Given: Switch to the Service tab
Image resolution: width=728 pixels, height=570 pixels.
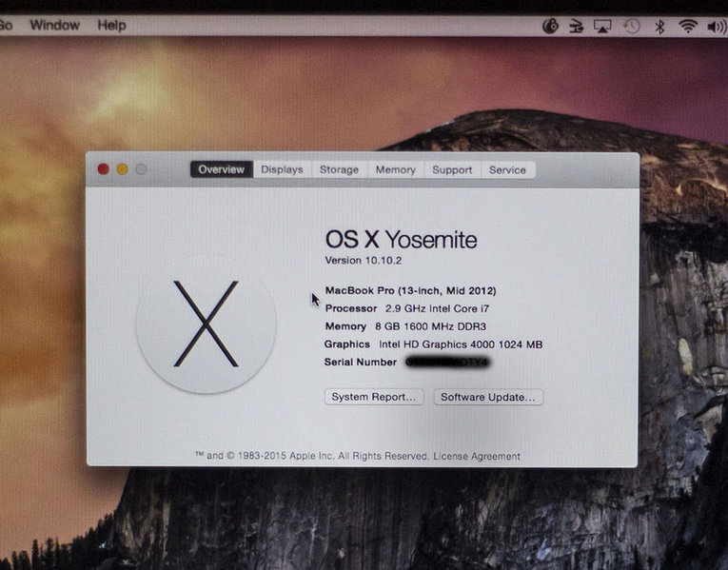Looking at the screenshot, I should 507,169.
